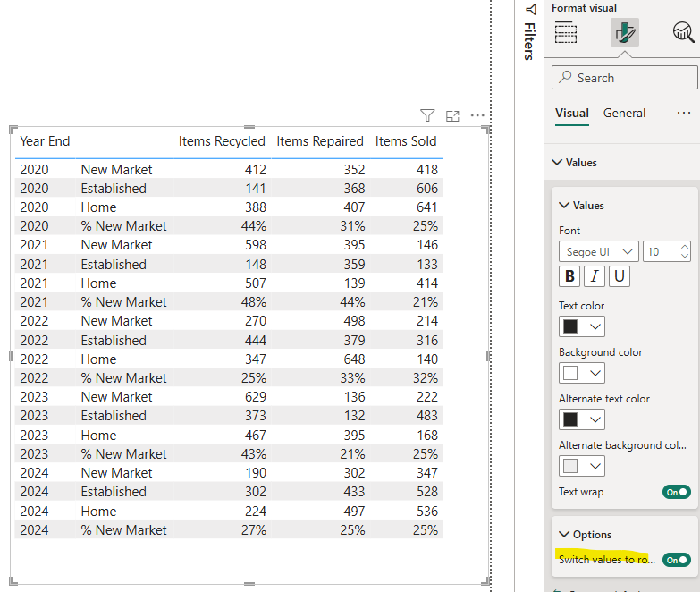
Task: Click the Text color black swatch
Action: click(x=570, y=326)
